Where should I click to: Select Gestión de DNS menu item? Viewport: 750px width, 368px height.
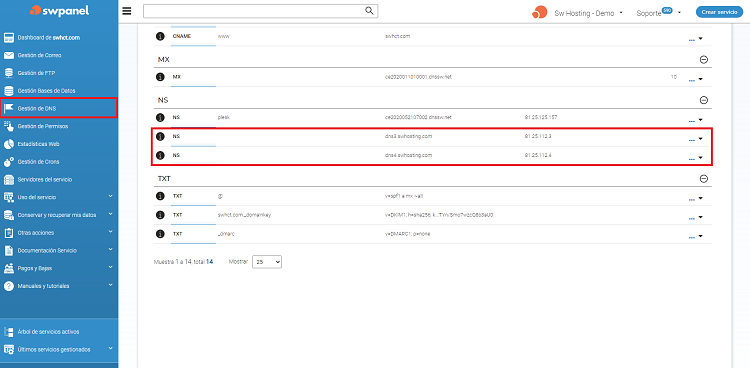[59, 108]
